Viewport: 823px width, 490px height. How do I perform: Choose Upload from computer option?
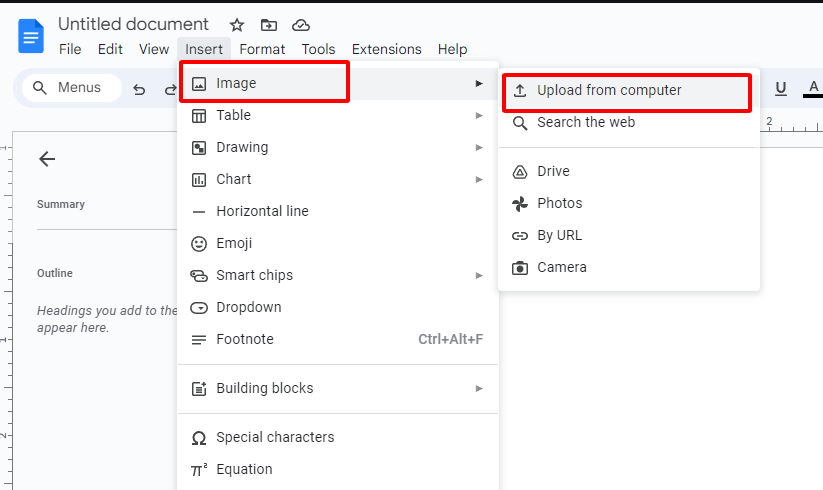609,91
